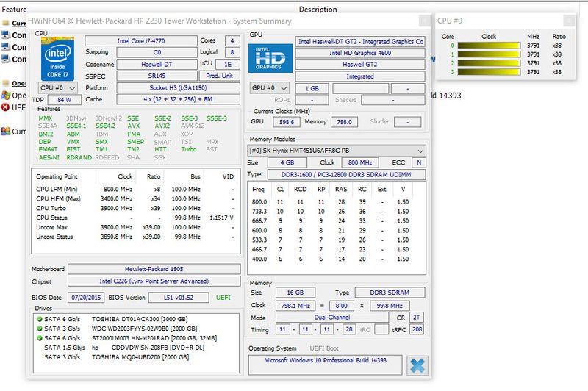Image resolution: width=588 pixels, height=391 pixels.
Task: Click folder icon beside Curr heading in background
Action: [5, 23]
